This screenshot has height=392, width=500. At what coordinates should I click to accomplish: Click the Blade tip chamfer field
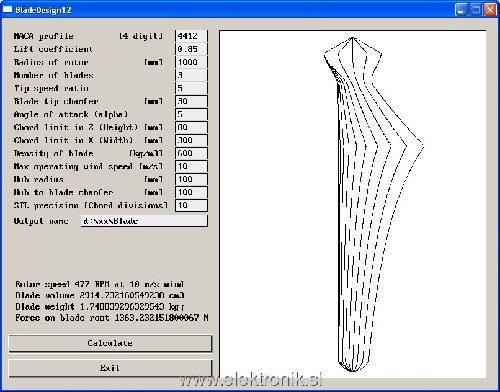(x=191, y=101)
